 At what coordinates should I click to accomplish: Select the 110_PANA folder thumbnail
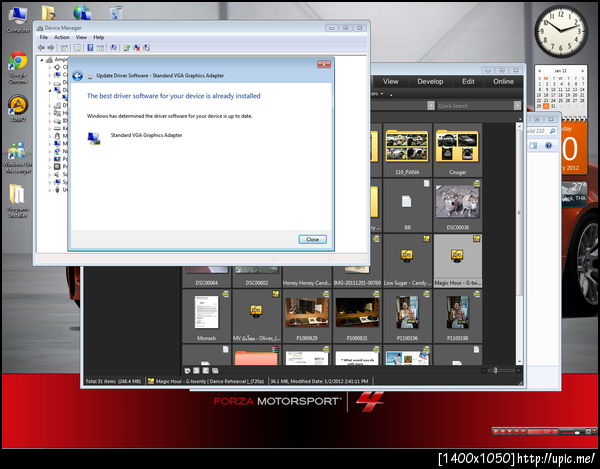tap(407, 150)
